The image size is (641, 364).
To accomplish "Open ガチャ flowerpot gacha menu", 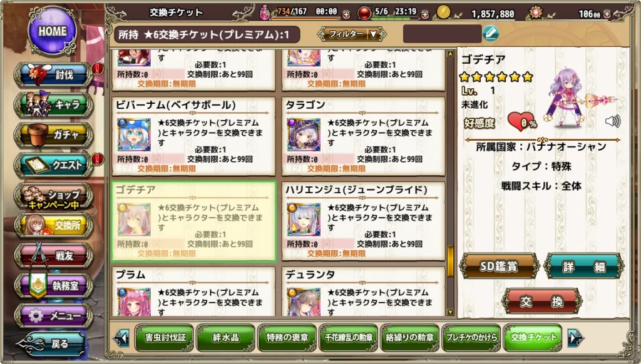I will [x=54, y=135].
